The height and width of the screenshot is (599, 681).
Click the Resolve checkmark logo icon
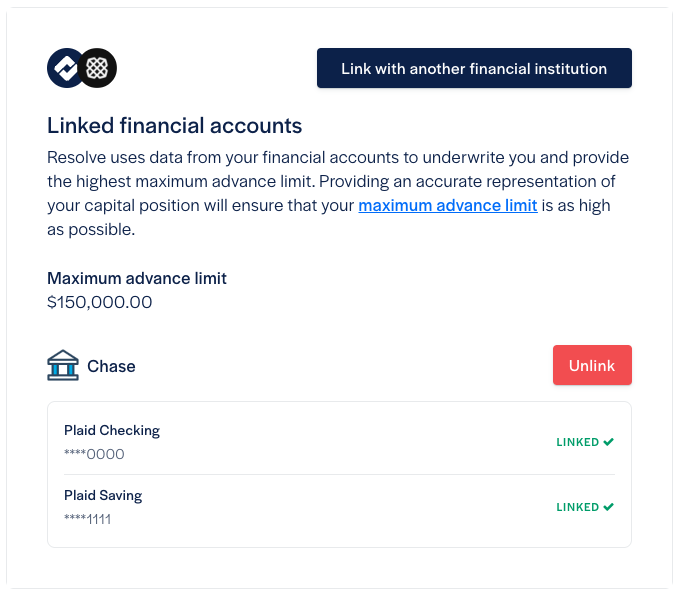coord(64,68)
